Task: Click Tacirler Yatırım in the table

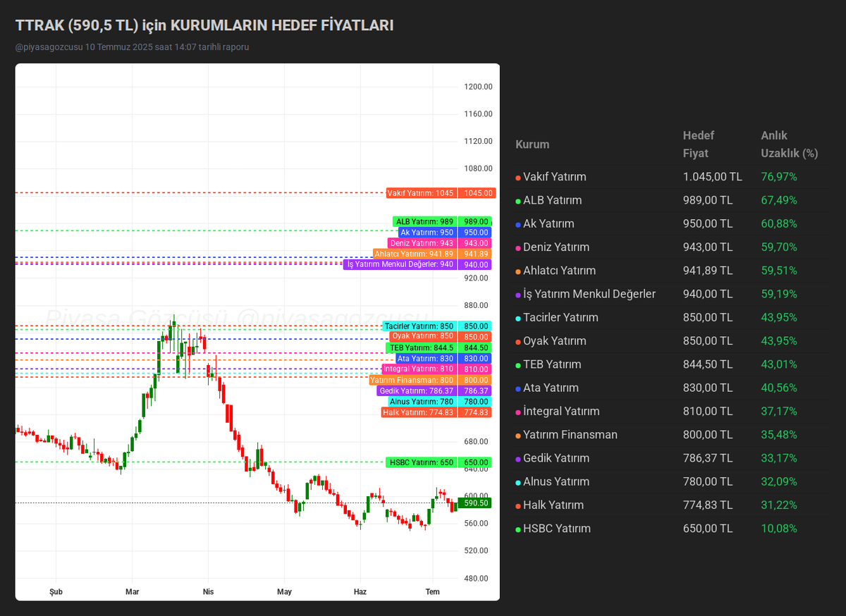Action: [560, 317]
